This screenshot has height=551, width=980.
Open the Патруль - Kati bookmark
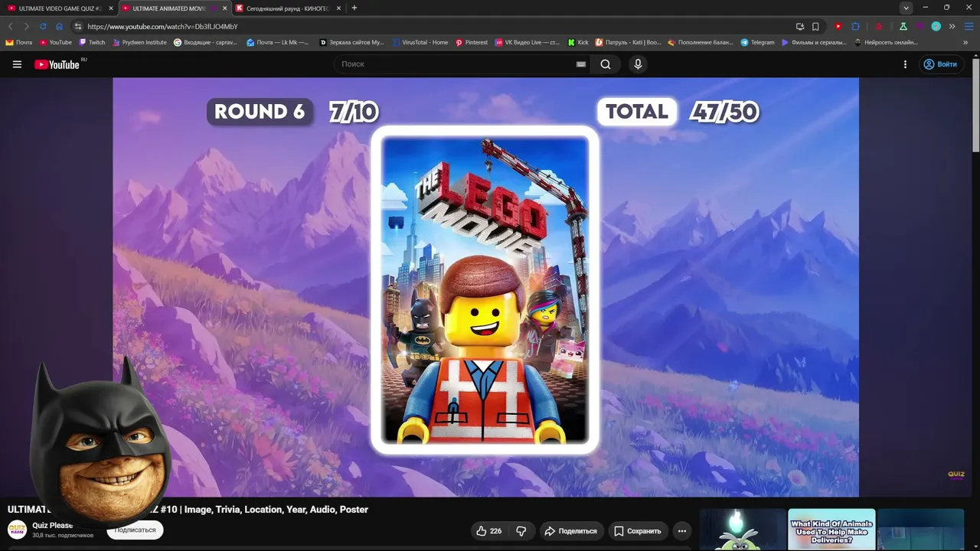(629, 42)
